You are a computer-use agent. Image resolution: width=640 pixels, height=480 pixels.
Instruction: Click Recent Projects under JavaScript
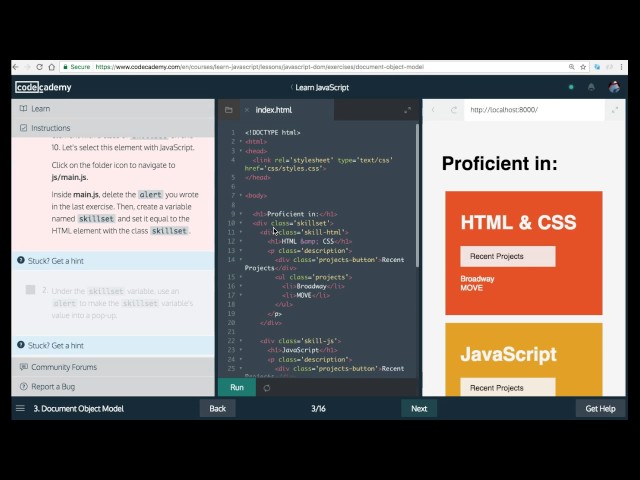pos(508,387)
